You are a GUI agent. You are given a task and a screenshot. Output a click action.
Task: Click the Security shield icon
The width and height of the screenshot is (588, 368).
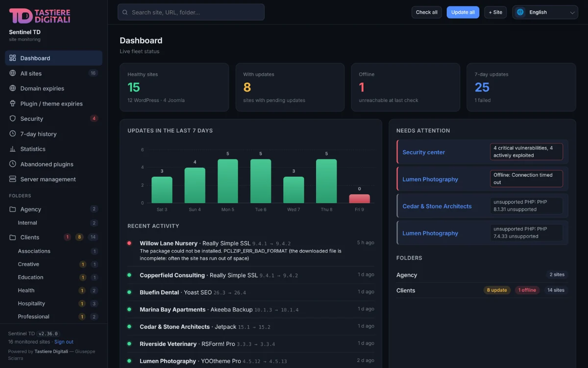[13, 119]
